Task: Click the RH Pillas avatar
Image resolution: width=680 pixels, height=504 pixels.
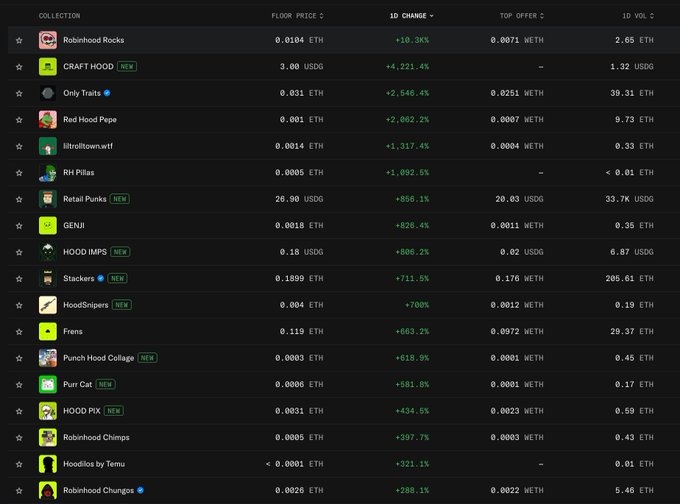Action: coord(48,173)
